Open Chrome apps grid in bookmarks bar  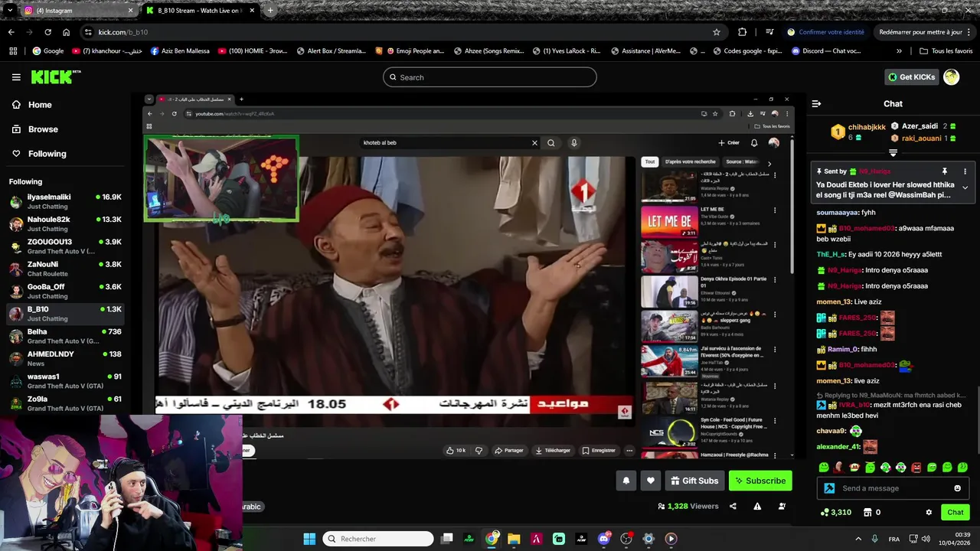pyautogui.click(x=13, y=51)
